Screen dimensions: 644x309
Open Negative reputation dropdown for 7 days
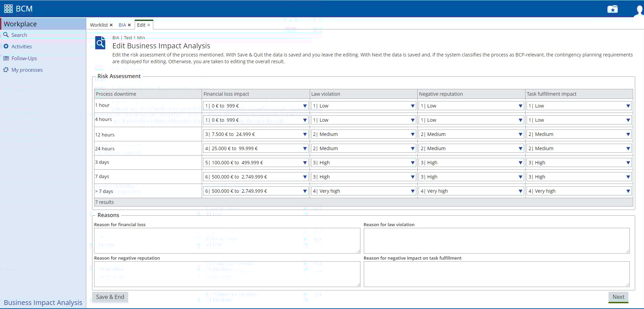[471, 177]
